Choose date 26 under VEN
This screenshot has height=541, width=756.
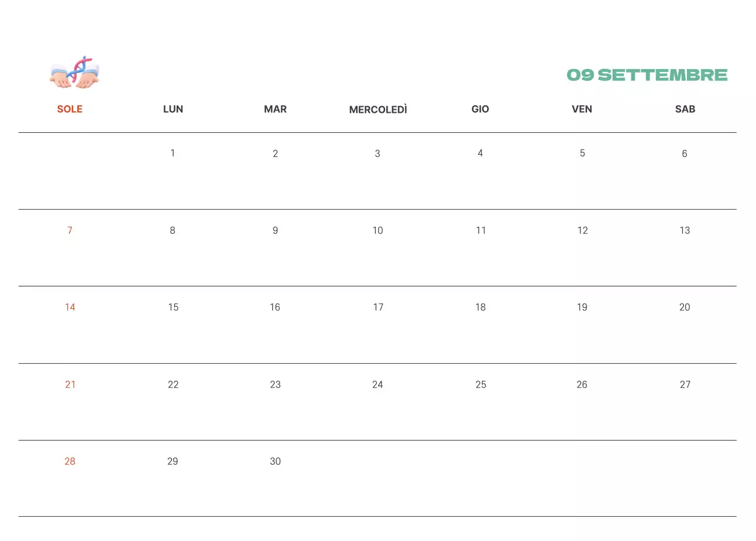pyautogui.click(x=582, y=384)
